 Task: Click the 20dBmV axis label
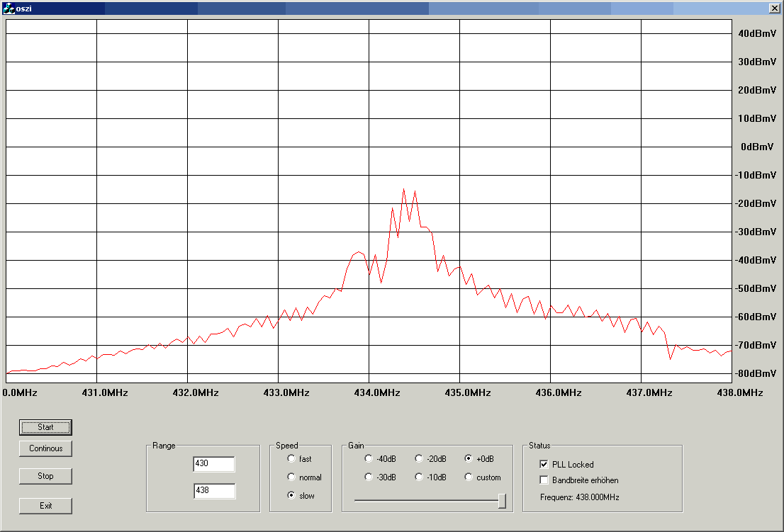pyautogui.click(x=757, y=90)
